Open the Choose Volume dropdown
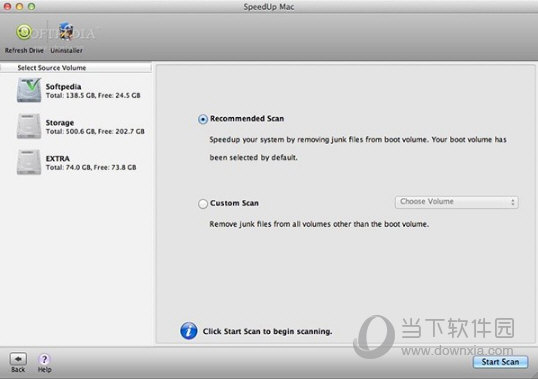 point(457,202)
